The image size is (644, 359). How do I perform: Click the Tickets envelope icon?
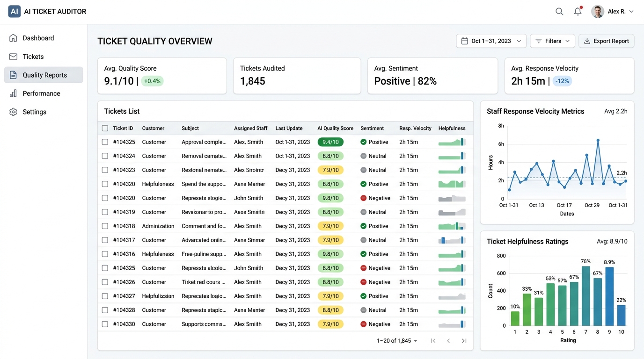point(13,57)
